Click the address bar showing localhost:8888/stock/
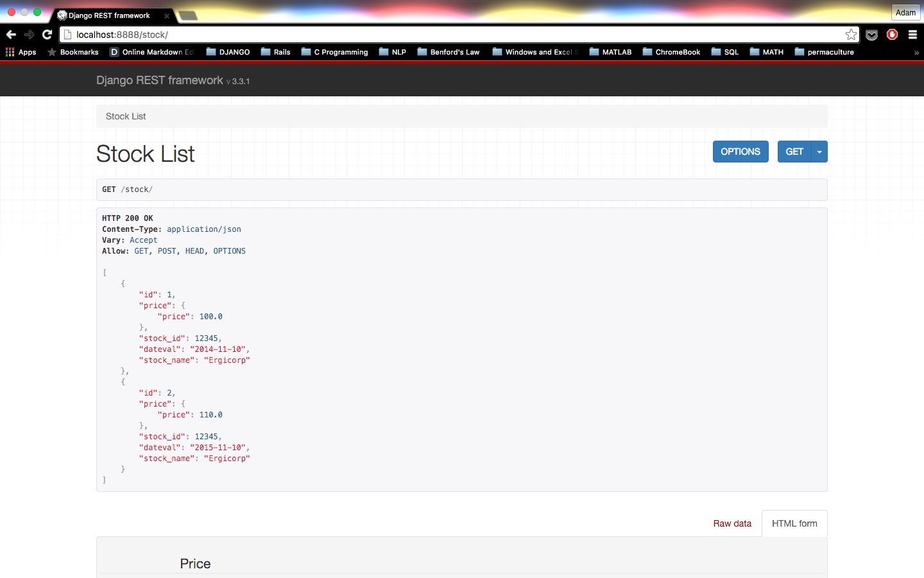This screenshot has height=578, width=924. pos(459,35)
